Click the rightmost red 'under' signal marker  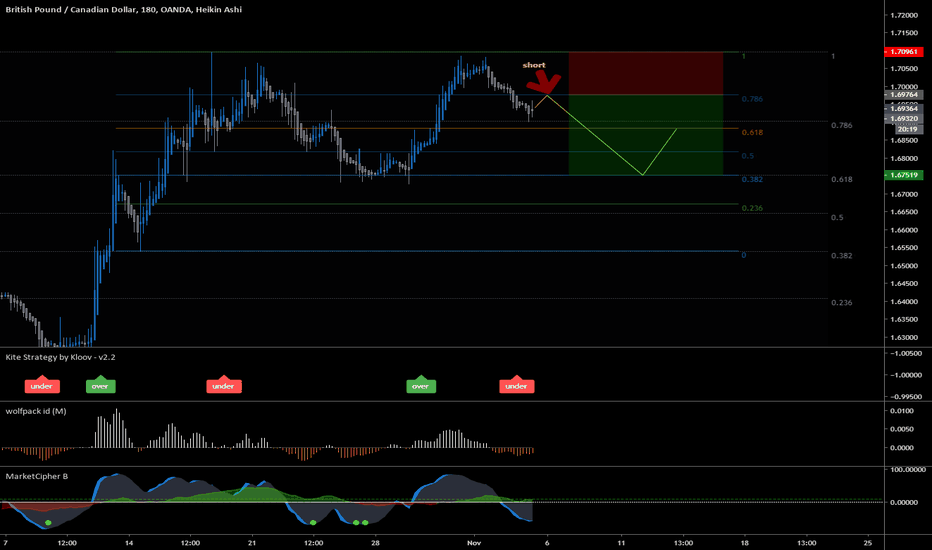point(517,385)
